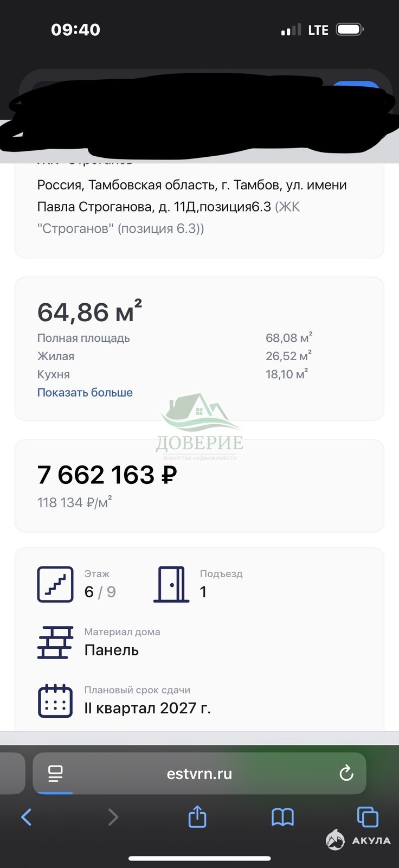This screenshot has height=868, width=399.
Task: Open the Safari share sheet
Action: coord(197,816)
